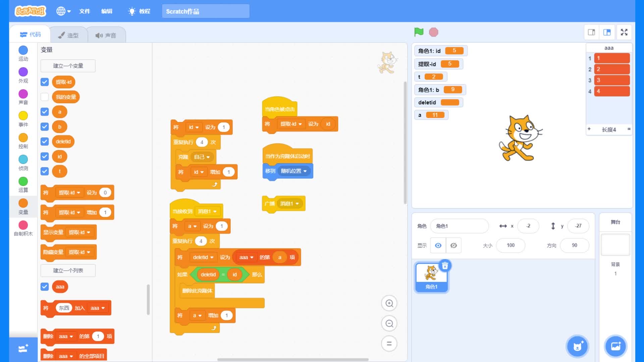Uncheck the aaa list checkbox
This screenshot has height=362, width=644.
[x=45, y=287]
